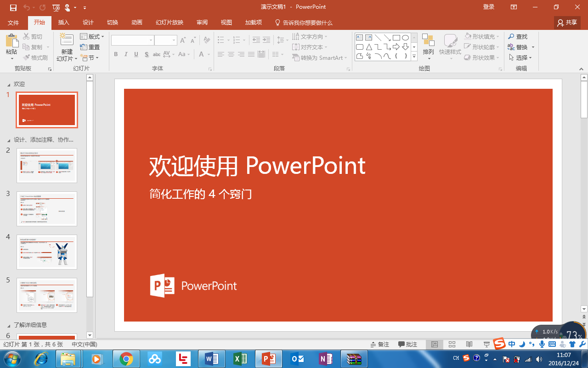Select slide 2 thumbnail
The height and width of the screenshot is (368, 588).
pyautogui.click(x=47, y=166)
